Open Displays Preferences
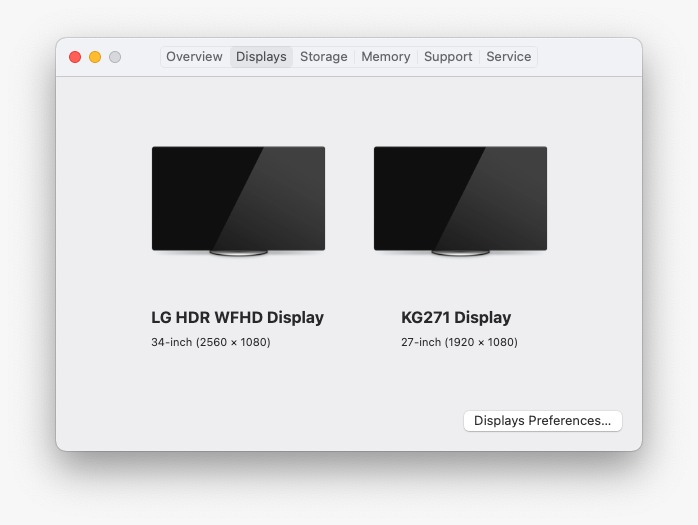The width and height of the screenshot is (698, 525). tap(542, 421)
